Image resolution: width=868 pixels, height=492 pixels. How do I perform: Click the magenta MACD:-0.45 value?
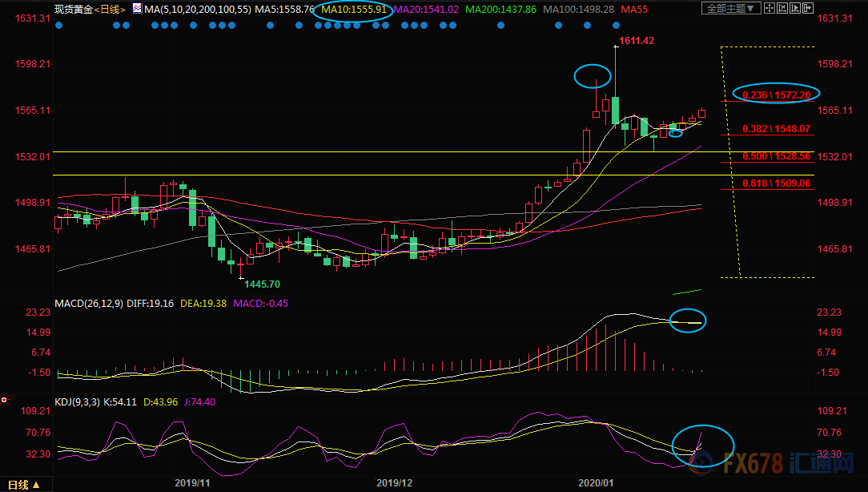coord(261,304)
